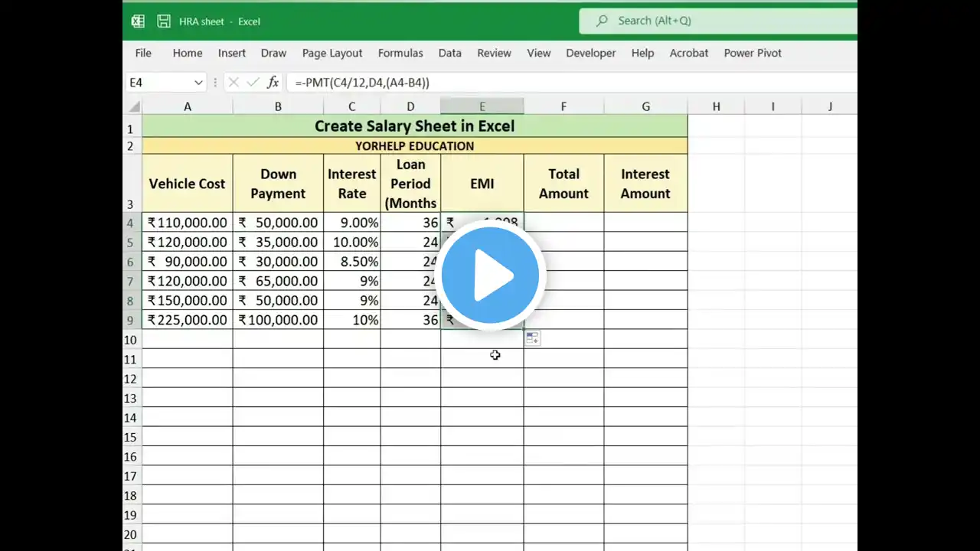Click the 'EMI' header cell
The height and width of the screenshot is (551, 980).
pyautogui.click(x=482, y=184)
